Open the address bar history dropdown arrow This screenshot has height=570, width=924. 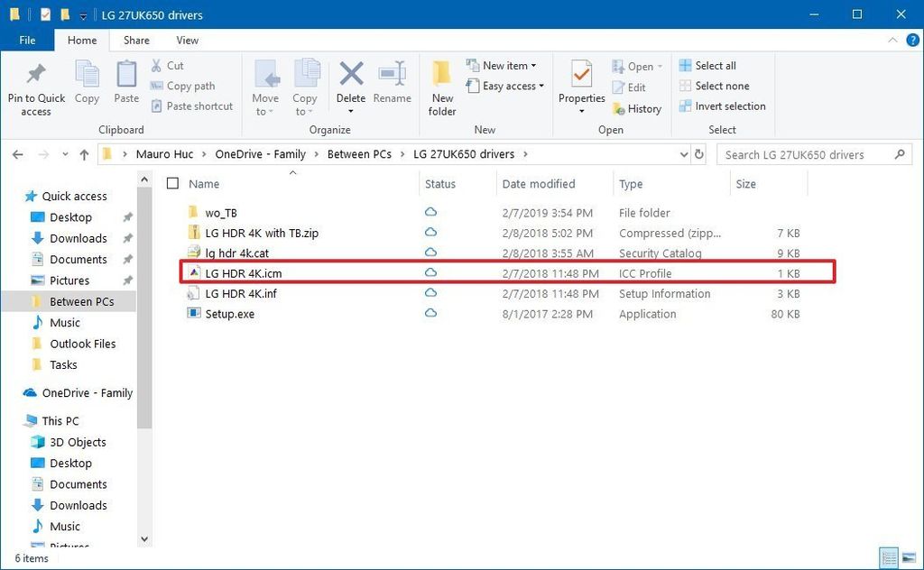click(x=683, y=154)
